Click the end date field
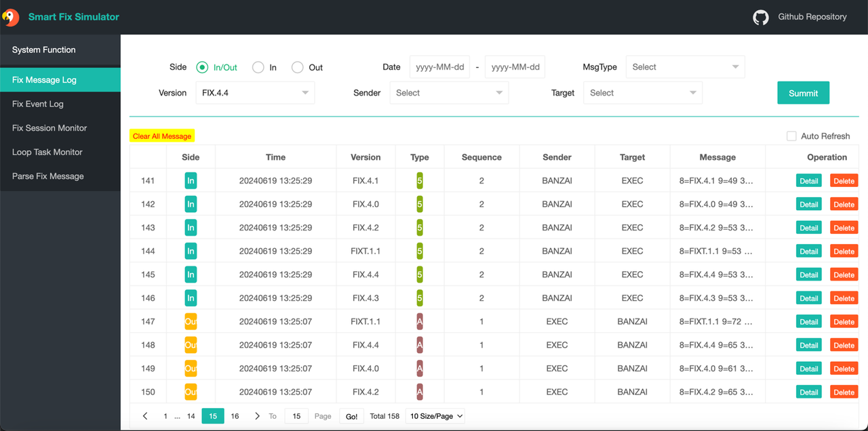Screen dimensions: 868x431 (515, 67)
